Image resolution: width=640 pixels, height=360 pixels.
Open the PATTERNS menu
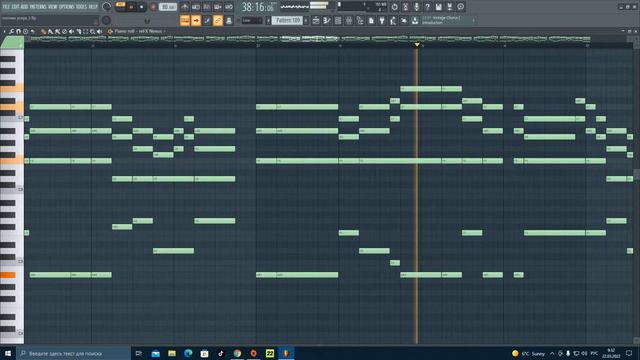38,7
